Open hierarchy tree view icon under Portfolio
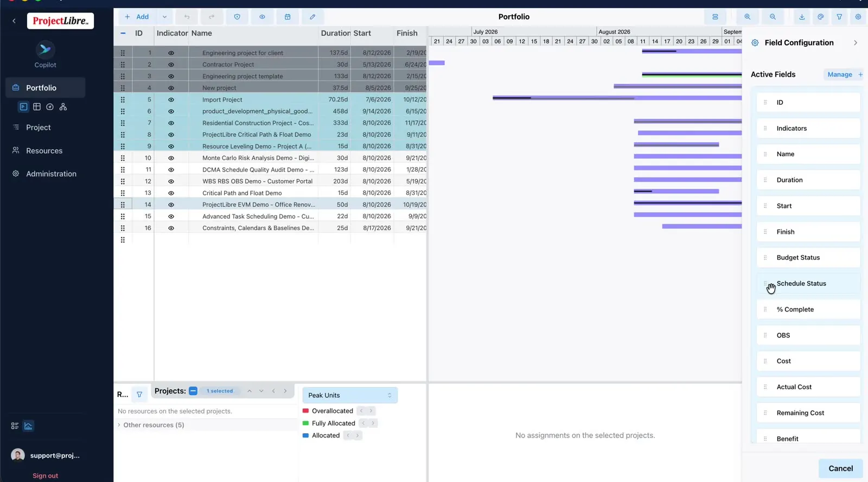Image resolution: width=868 pixels, height=482 pixels. pos(63,107)
